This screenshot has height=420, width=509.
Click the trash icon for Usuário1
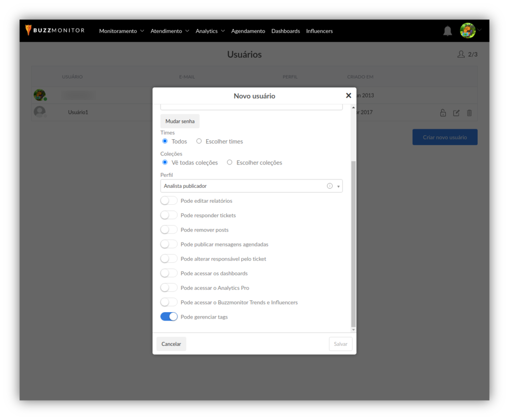[x=469, y=113]
